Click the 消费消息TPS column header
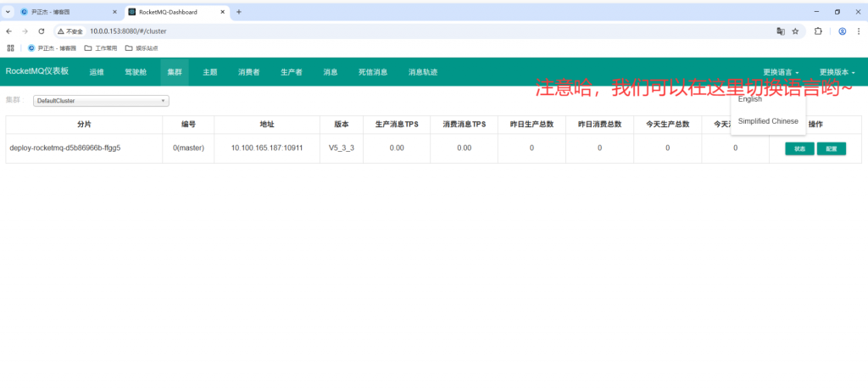The image size is (868, 391). pyautogui.click(x=464, y=125)
